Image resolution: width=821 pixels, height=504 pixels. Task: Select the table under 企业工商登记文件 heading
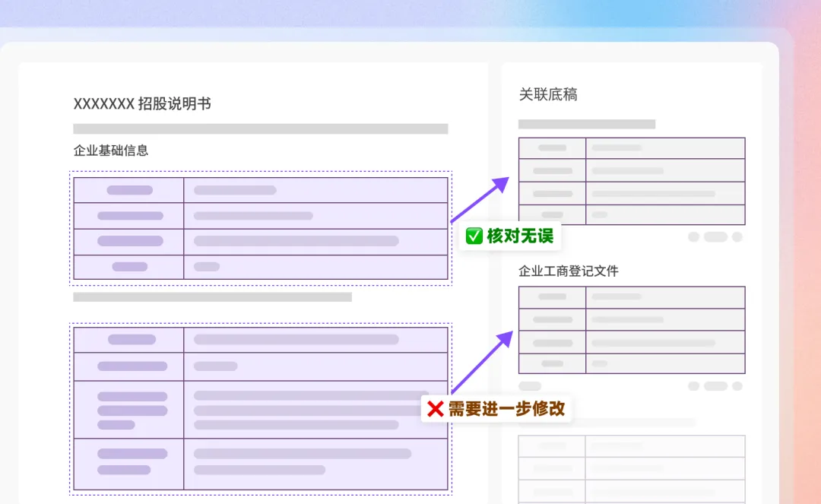tap(632, 330)
